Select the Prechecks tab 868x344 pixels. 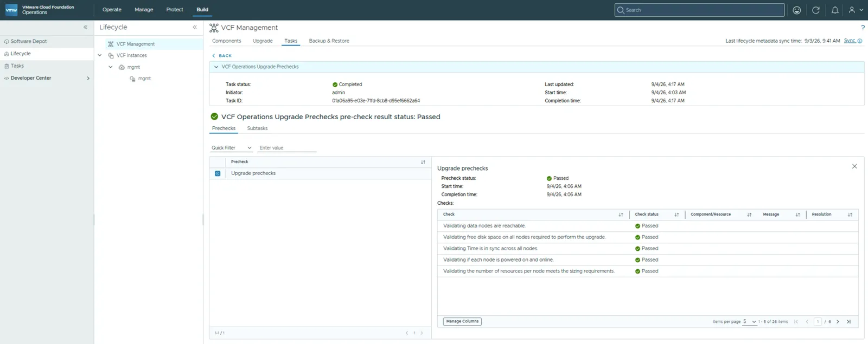(224, 128)
